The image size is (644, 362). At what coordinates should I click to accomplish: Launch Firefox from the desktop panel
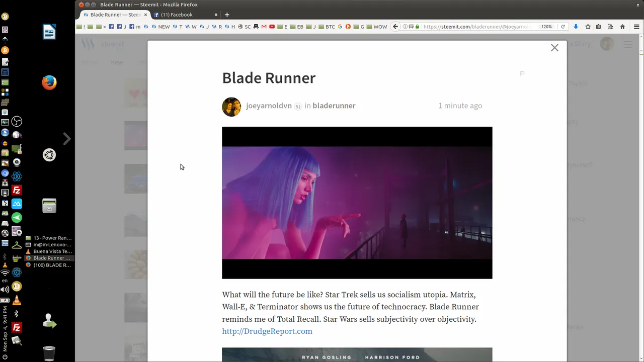click(x=49, y=82)
